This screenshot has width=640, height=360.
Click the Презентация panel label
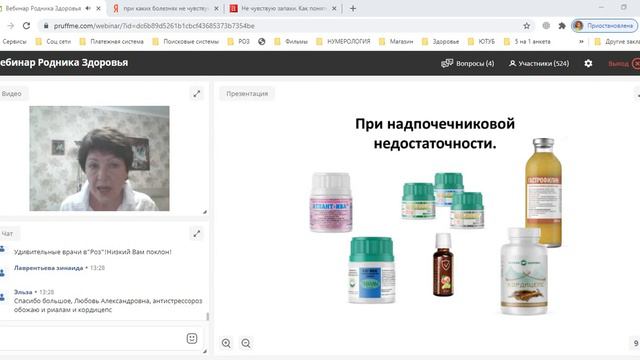pos(247,93)
